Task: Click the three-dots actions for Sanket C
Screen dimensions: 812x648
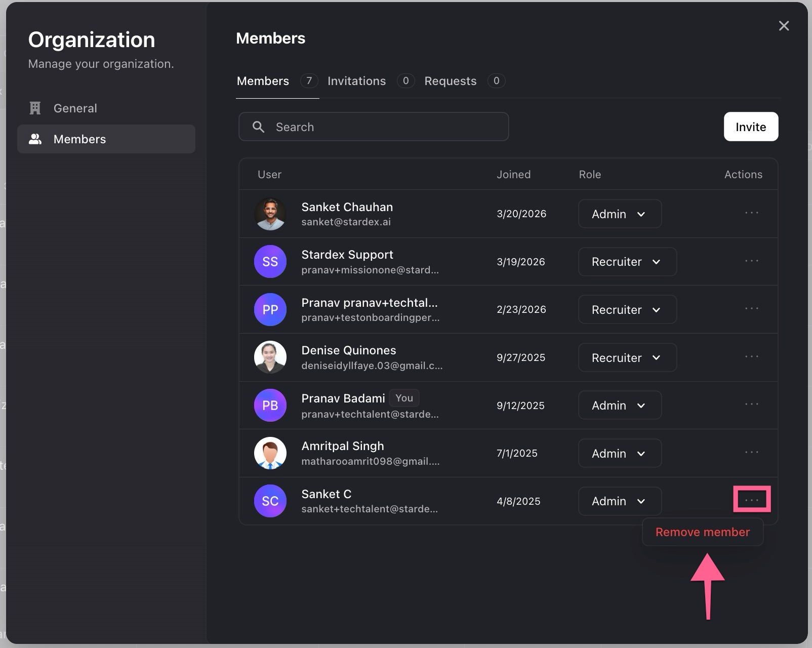Action: pos(752,500)
